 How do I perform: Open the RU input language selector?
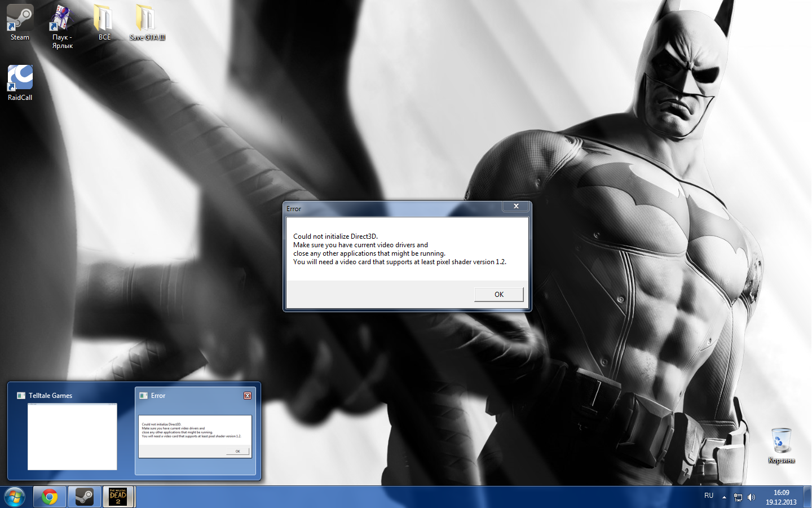709,496
